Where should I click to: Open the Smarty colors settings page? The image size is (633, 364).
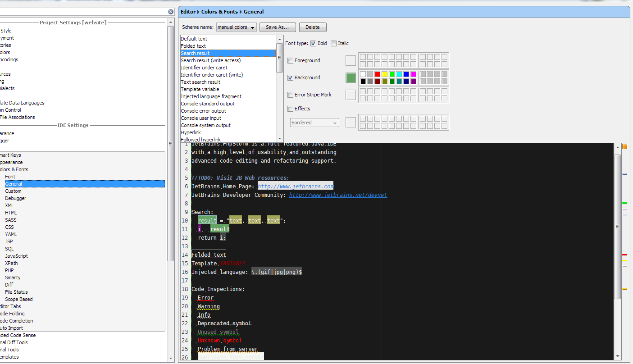13,278
